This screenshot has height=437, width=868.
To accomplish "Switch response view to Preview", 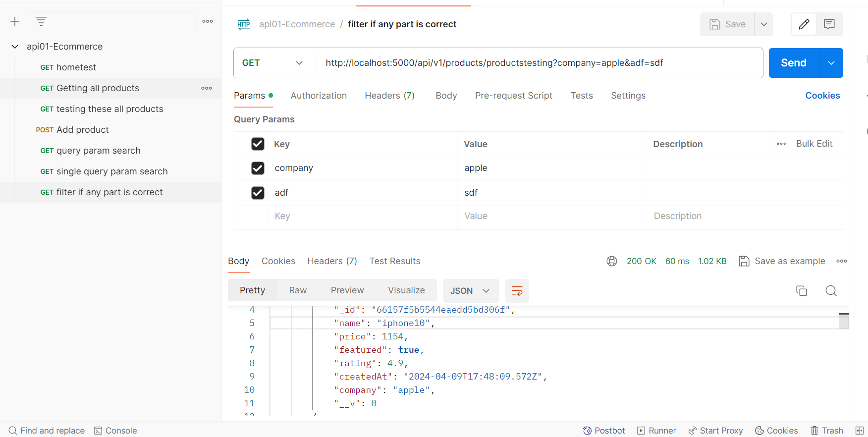I will 347,290.
